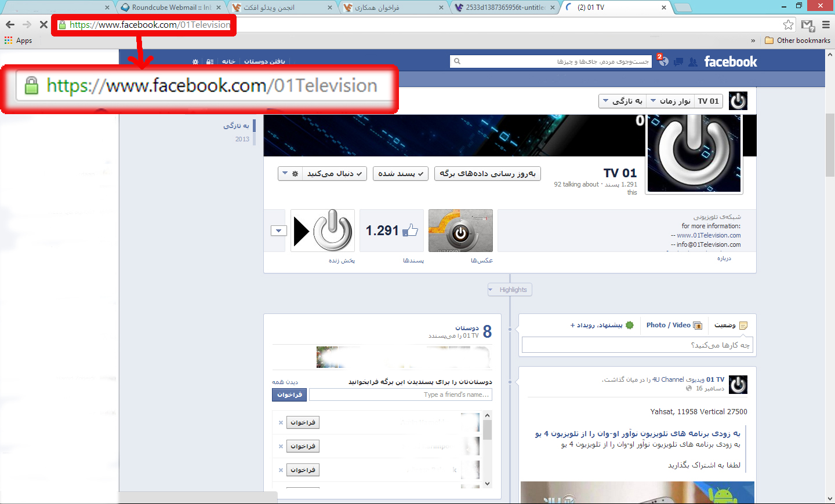
Task: Open the Gmail extension icon in toolbar
Action: coord(808,25)
